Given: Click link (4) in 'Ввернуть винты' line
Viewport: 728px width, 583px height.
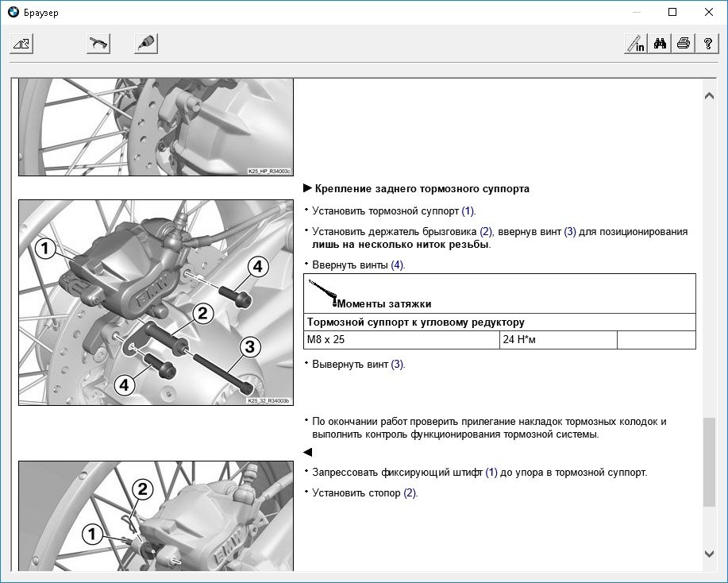Looking at the screenshot, I should (x=397, y=265).
